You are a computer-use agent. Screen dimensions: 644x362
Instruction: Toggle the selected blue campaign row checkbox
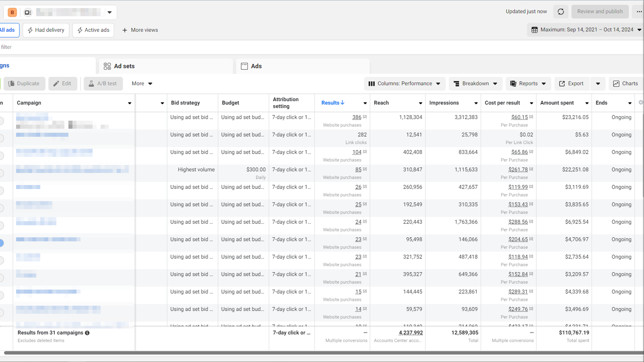(1, 243)
